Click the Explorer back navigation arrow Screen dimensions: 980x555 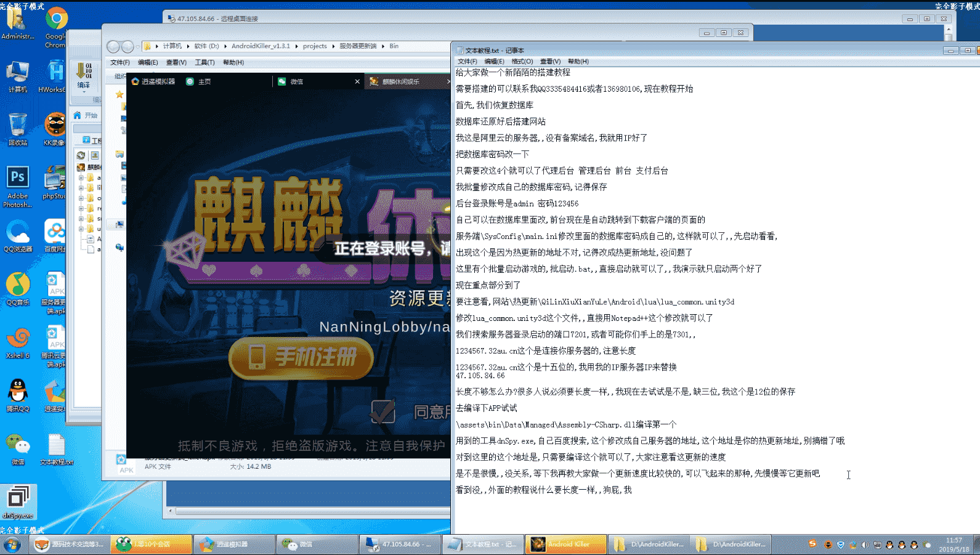point(113,47)
